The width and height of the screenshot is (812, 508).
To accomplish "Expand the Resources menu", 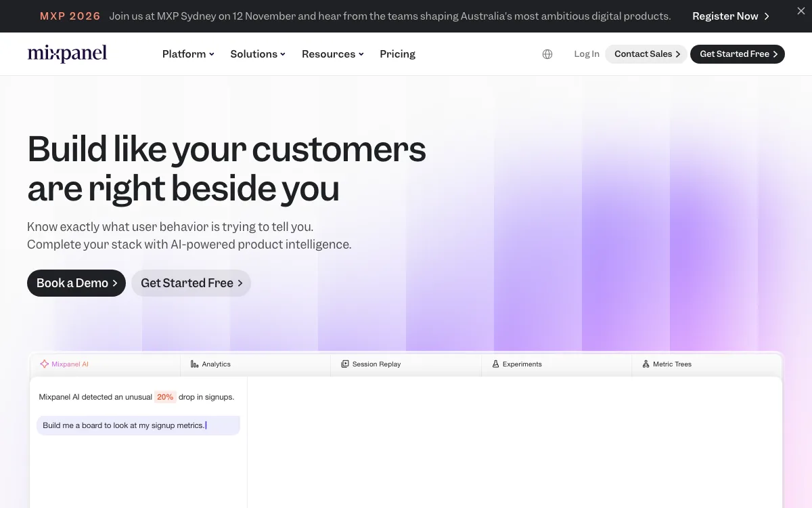I will pyautogui.click(x=333, y=54).
